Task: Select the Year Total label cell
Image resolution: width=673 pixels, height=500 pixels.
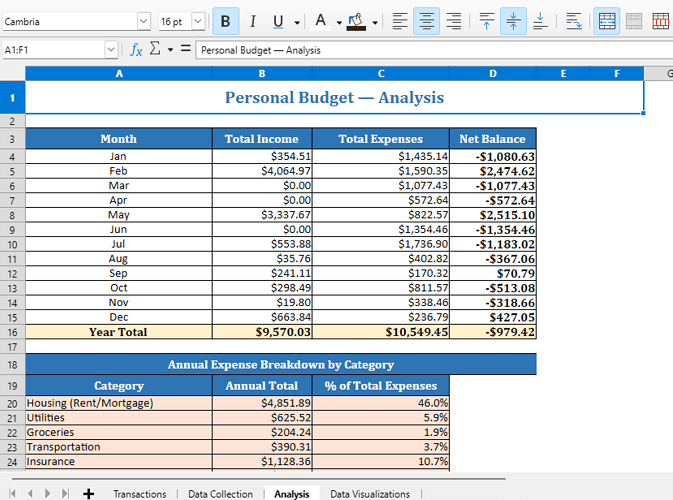Action: [119, 332]
